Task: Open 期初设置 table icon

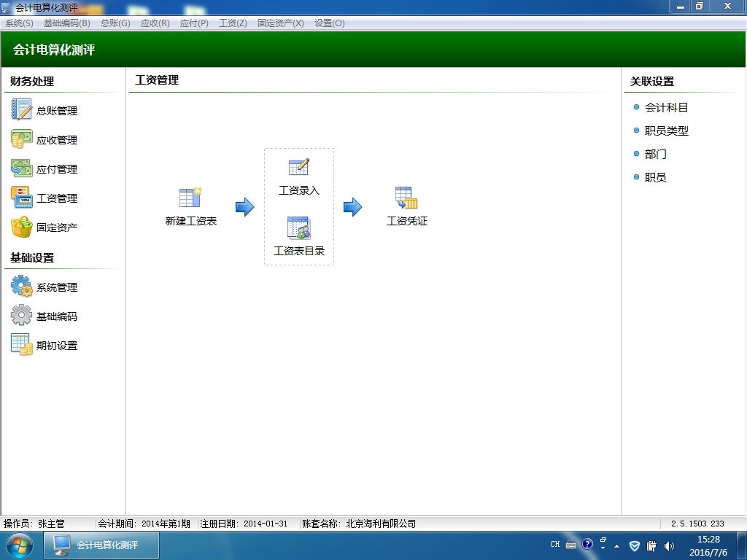Action: (x=21, y=344)
